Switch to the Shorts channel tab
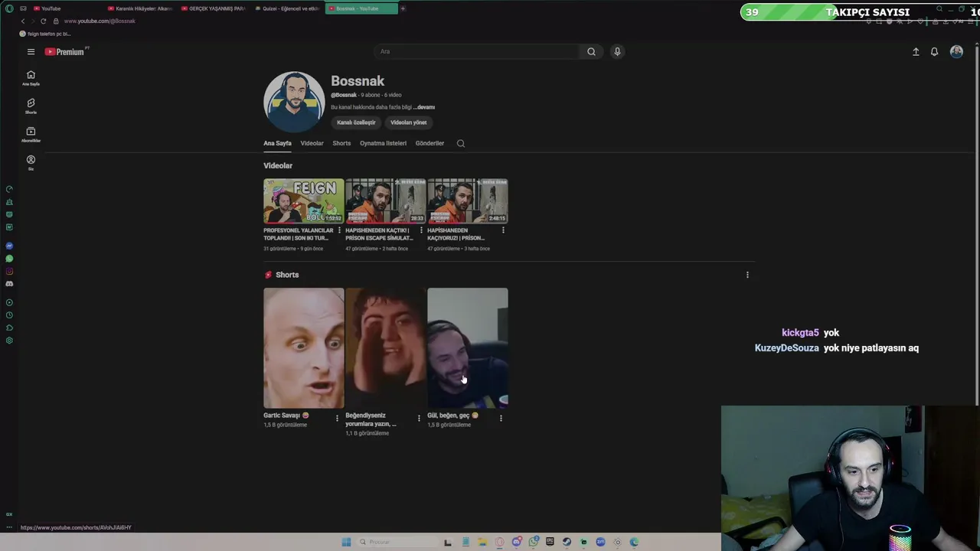 (x=341, y=143)
